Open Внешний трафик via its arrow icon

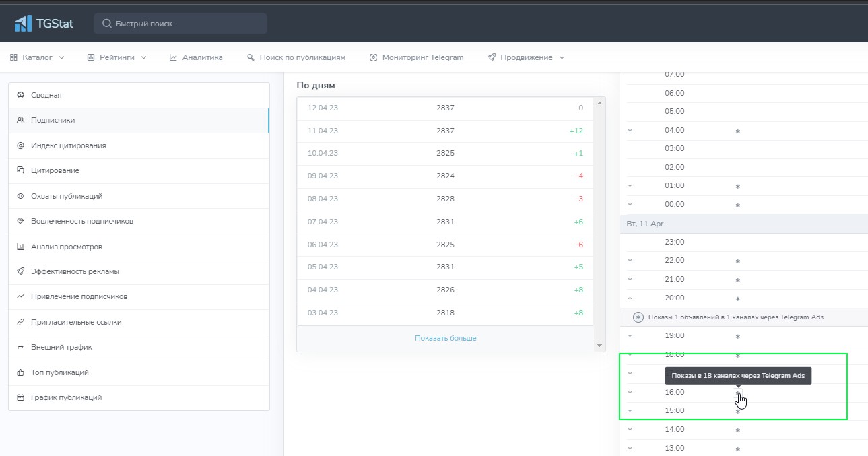click(x=20, y=347)
